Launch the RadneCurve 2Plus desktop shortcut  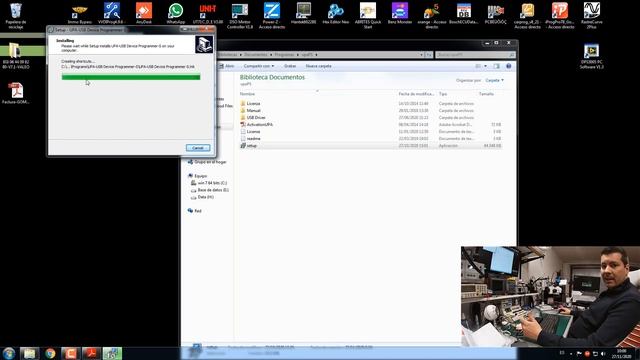(x=591, y=16)
